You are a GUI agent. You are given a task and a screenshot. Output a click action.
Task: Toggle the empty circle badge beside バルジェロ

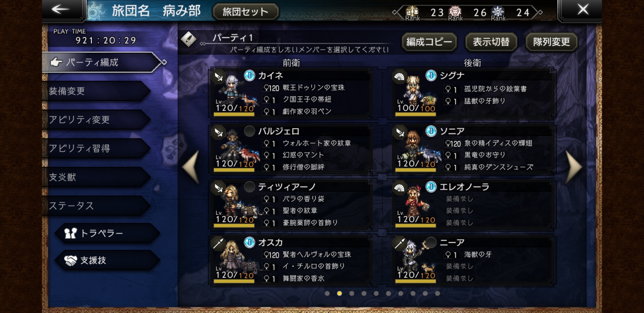pos(249,131)
